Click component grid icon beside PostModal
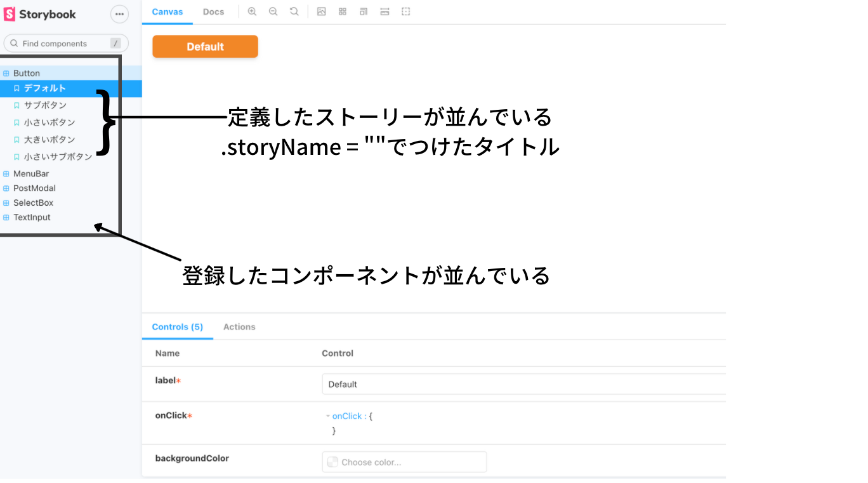This screenshot has width=868, height=483. (6, 188)
